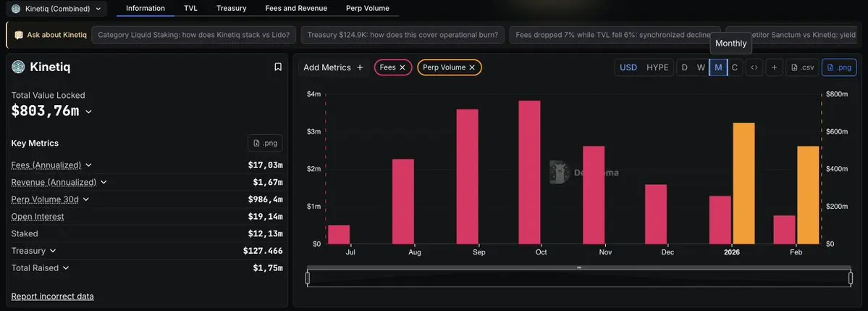
Task: Remove the Perp Volume metric chip
Action: 472,67
